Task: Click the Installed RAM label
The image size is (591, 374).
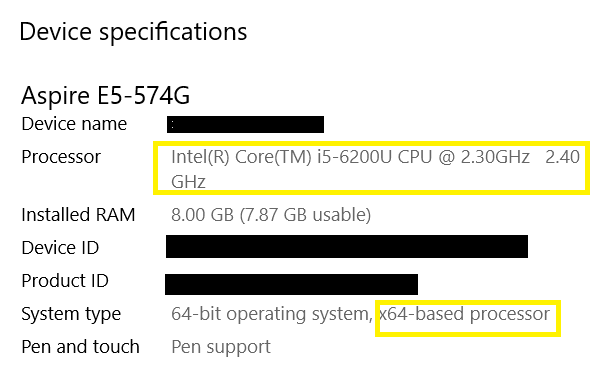Action: (78, 215)
